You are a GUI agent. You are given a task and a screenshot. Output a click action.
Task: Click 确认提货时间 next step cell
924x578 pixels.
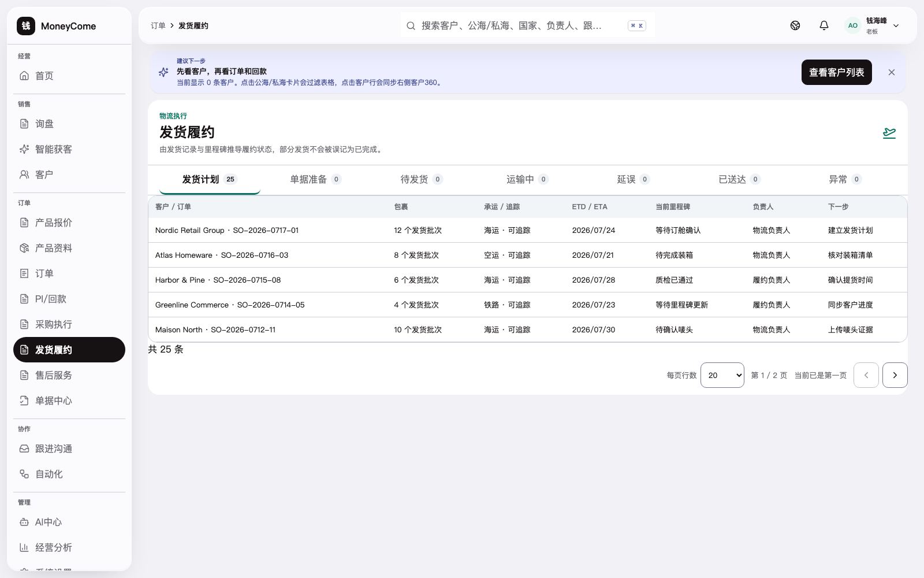(850, 280)
